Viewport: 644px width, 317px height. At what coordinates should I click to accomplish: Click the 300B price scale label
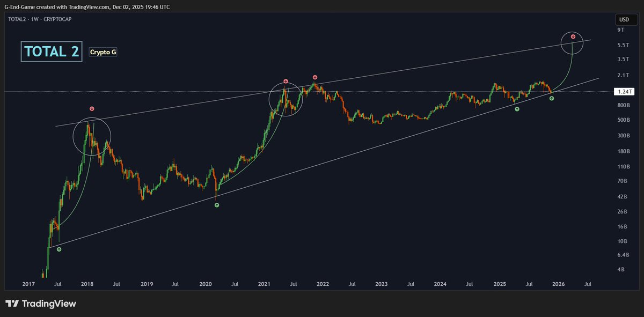(624, 136)
